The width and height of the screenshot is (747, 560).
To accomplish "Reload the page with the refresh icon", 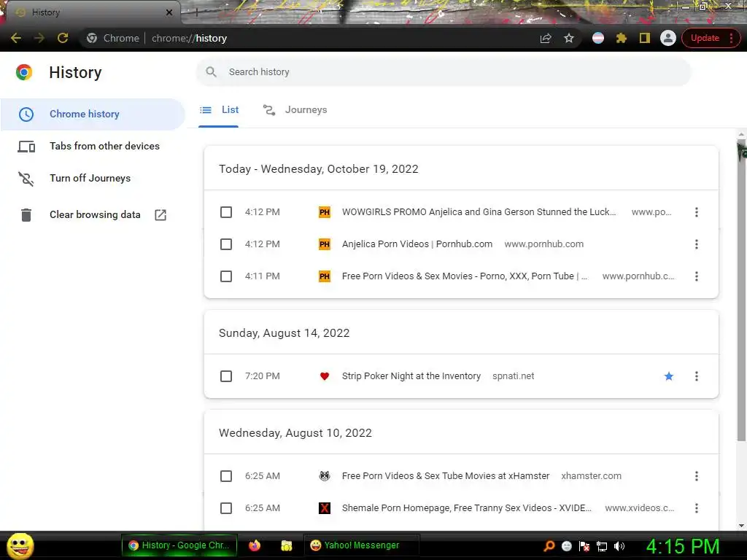I will click(x=63, y=38).
